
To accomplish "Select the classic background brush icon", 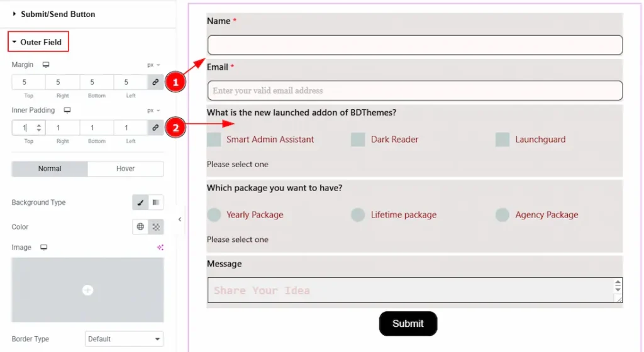I will click(x=140, y=202).
